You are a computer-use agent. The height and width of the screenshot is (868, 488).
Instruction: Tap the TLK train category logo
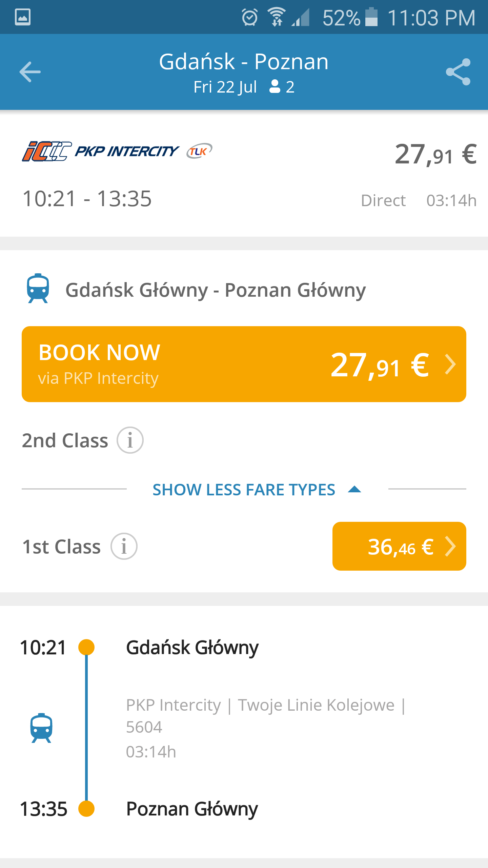coord(199,151)
